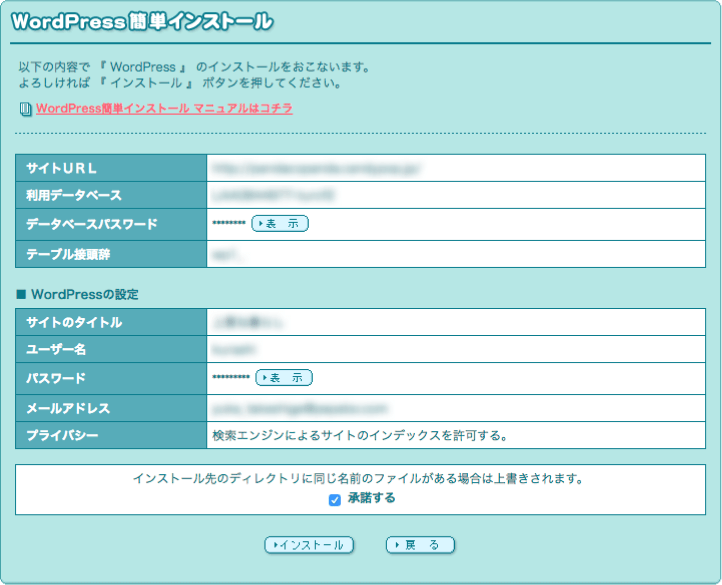Show the database password with 表示 button

pos(280,224)
